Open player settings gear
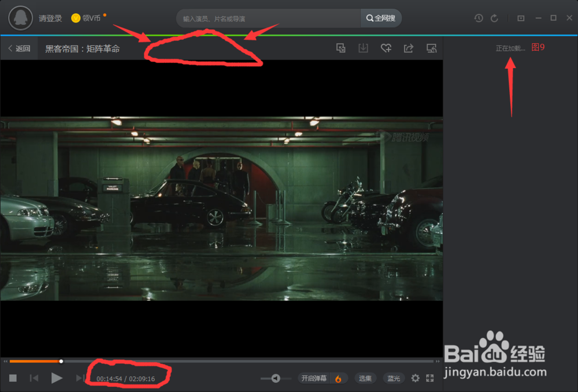This screenshot has height=392, width=578. [x=416, y=378]
